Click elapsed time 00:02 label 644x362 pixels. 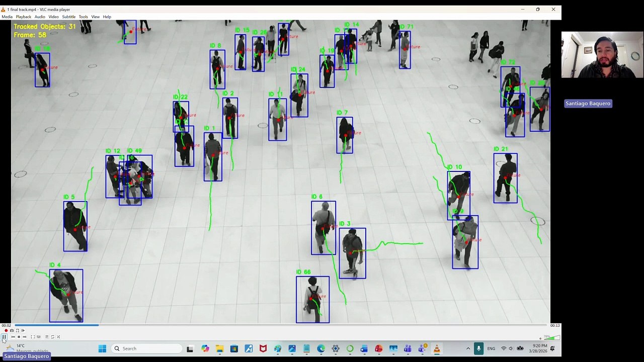6,325
